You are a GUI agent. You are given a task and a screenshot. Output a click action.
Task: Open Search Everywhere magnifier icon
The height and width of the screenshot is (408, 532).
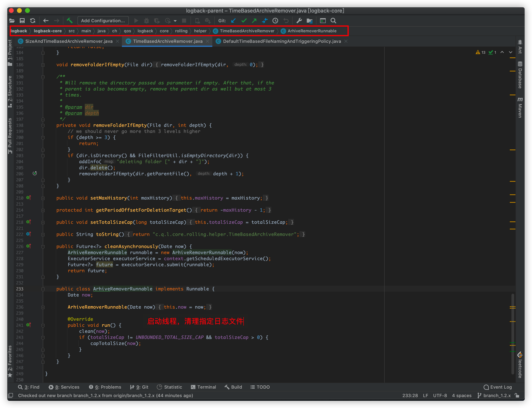click(333, 21)
